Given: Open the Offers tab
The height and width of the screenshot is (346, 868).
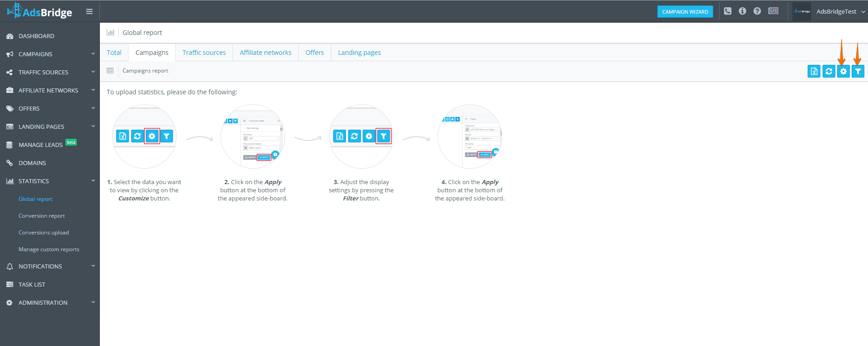Looking at the screenshot, I should pyautogui.click(x=315, y=53).
